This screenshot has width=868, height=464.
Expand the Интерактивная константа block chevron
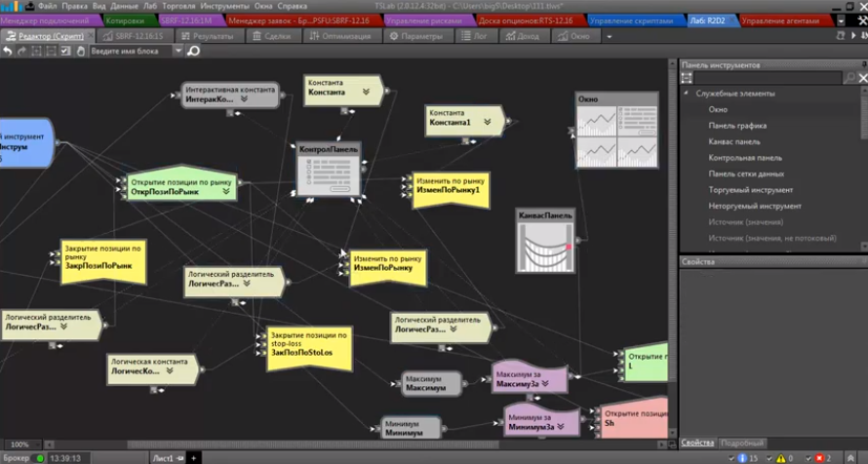coord(244,99)
